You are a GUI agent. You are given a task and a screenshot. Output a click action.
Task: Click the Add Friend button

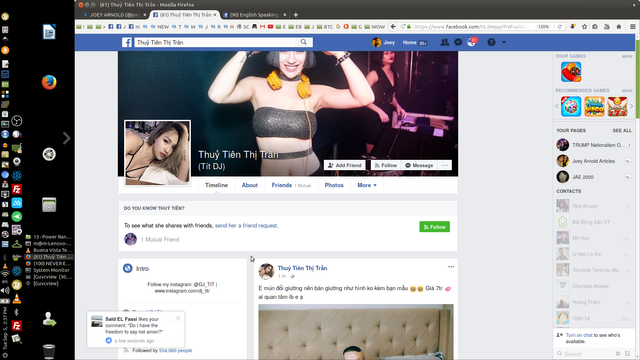click(x=344, y=165)
